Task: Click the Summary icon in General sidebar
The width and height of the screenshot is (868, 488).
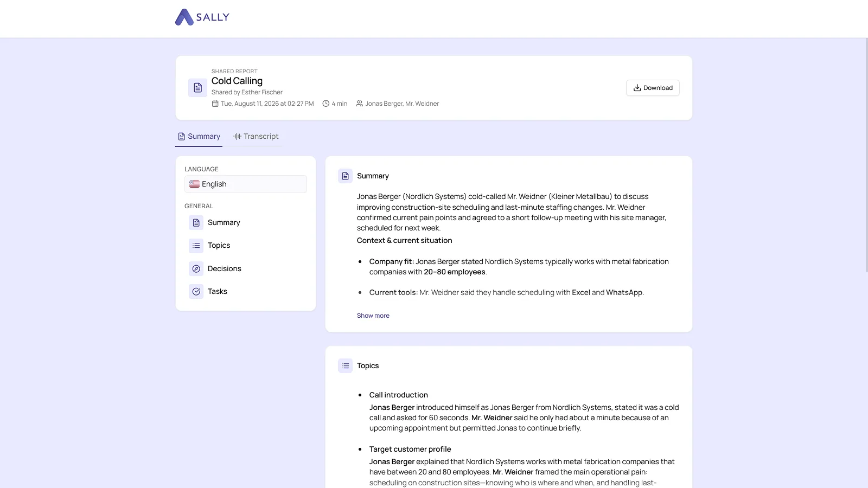Action: [x=196, y=223]
